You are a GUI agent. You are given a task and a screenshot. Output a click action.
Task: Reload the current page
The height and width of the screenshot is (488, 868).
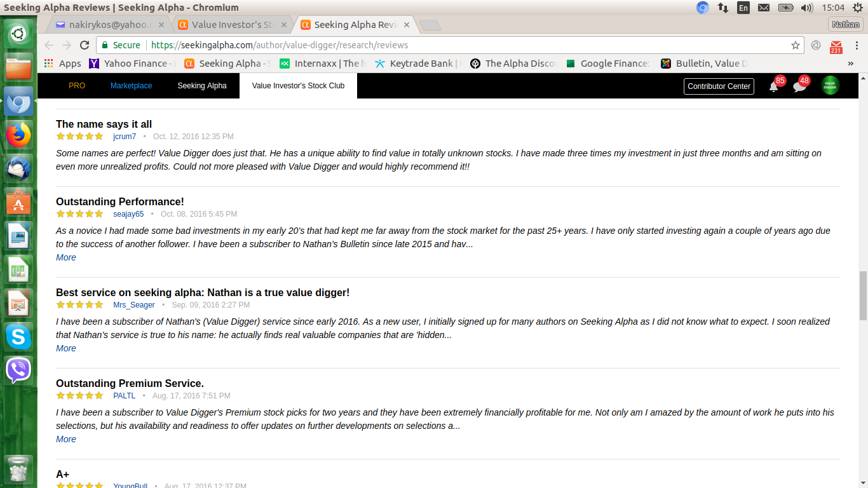[85, 45]
